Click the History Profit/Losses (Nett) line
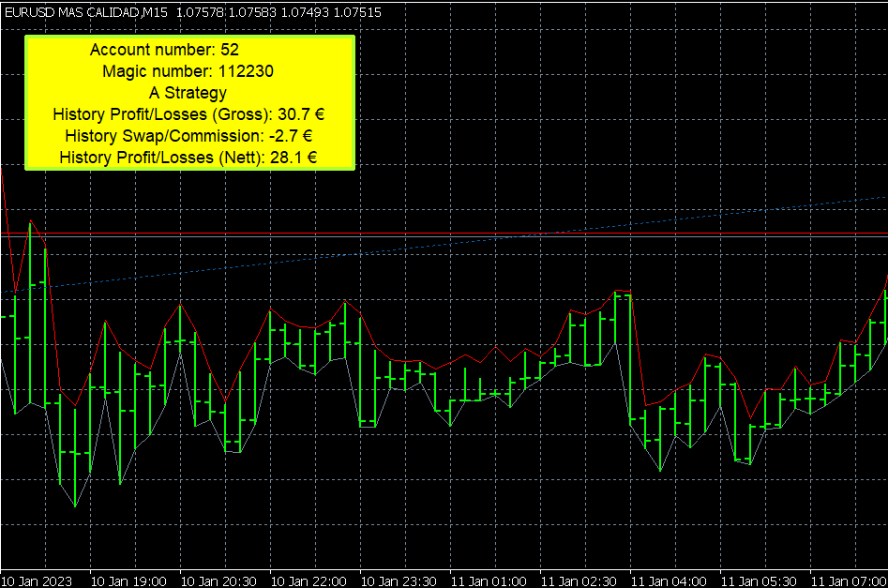 point(188,158)
